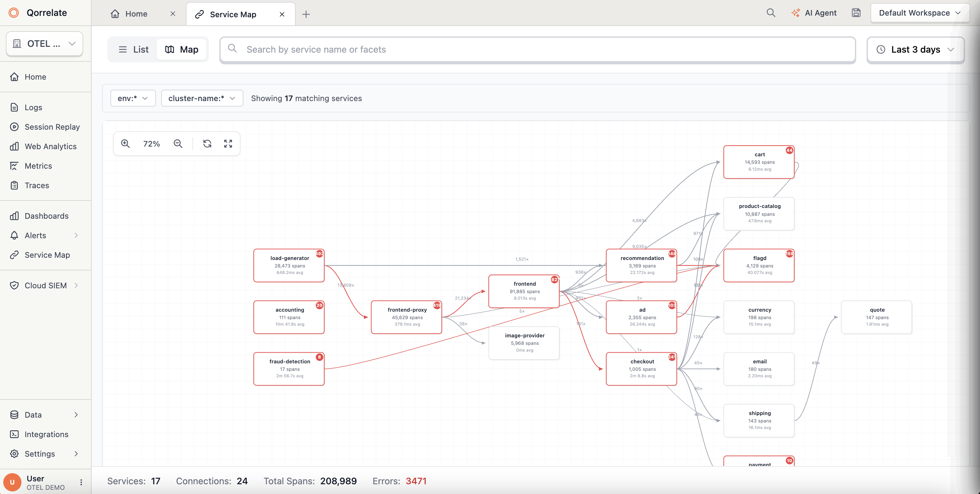Reset the map view with refresh icon
Viewport: 980px width, 494px height.
[x=207, y=143]
